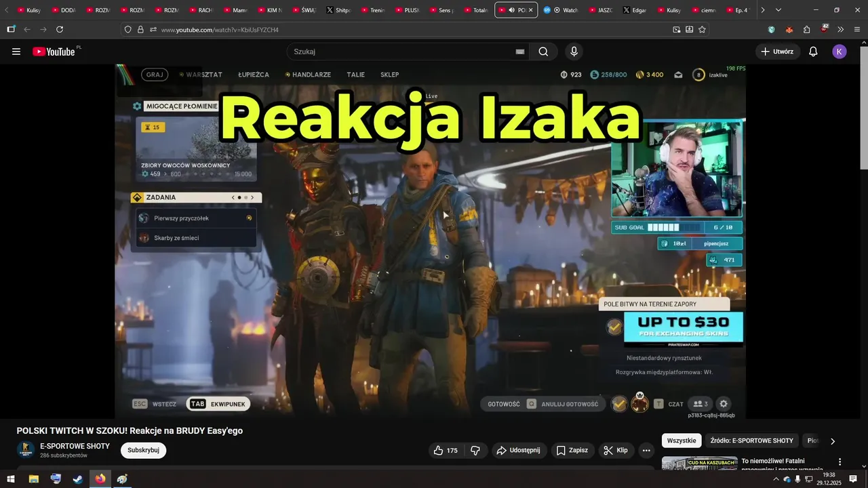Go forward to next page
868x488 pixels.
[x=43, y=30]
